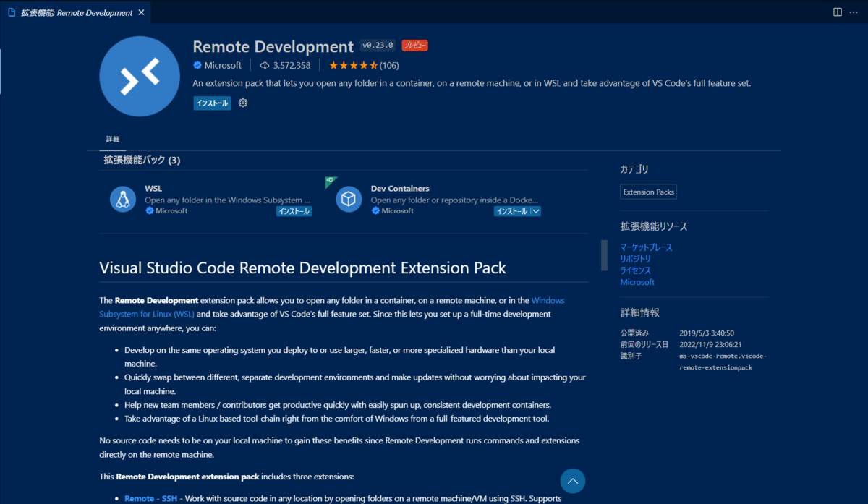Viewport: 868px width, 504px height.
Task: Click the Microsoft publisher under Dev Containers
Action: (x=398, y=211)
